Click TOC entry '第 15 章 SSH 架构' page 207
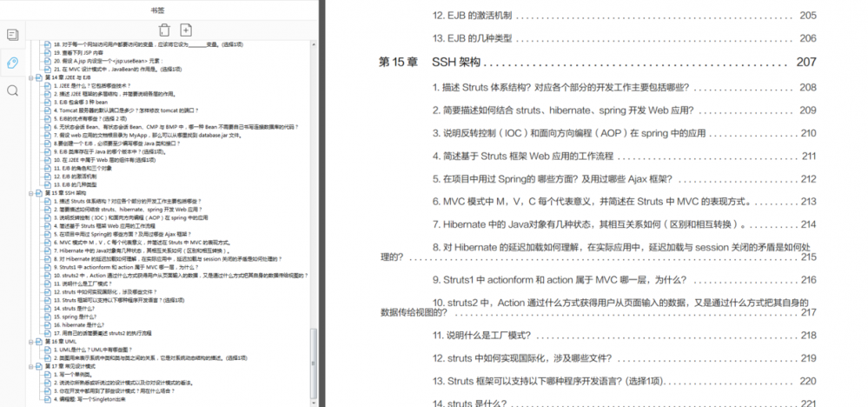The height and width of the screenshot is (407, 868). [597, 62]
